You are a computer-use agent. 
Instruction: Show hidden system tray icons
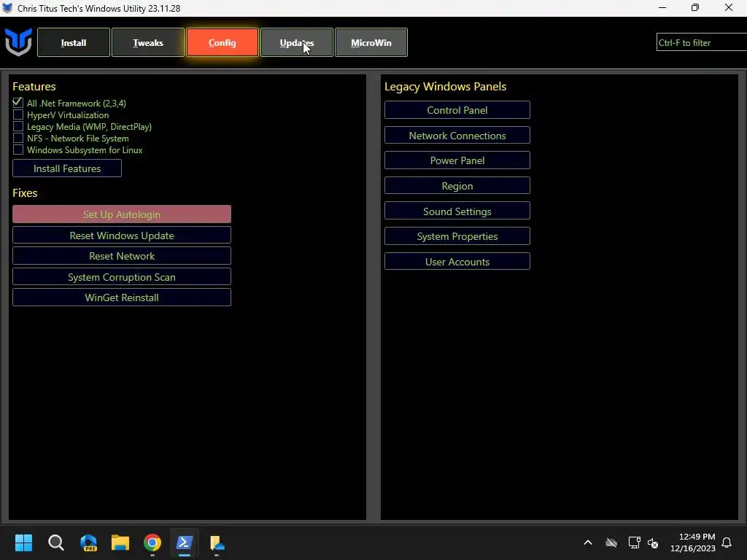click(x=588, y=542)
